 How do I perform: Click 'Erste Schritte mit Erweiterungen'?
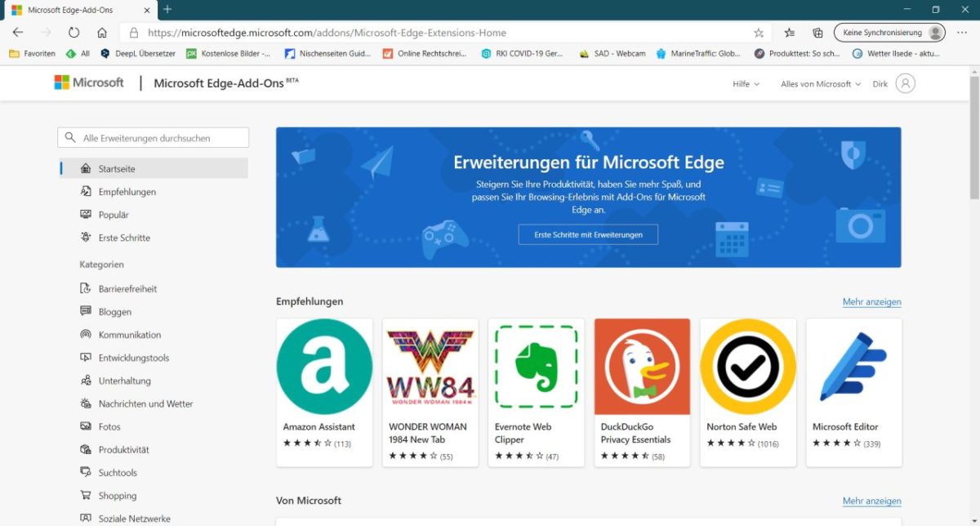(x=588, y=234)
